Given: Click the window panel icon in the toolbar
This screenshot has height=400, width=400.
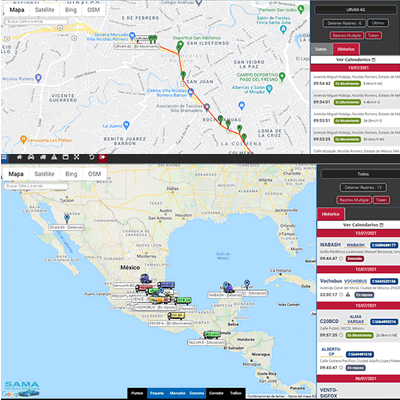Looking at the screenshot, I should [66, 157].
